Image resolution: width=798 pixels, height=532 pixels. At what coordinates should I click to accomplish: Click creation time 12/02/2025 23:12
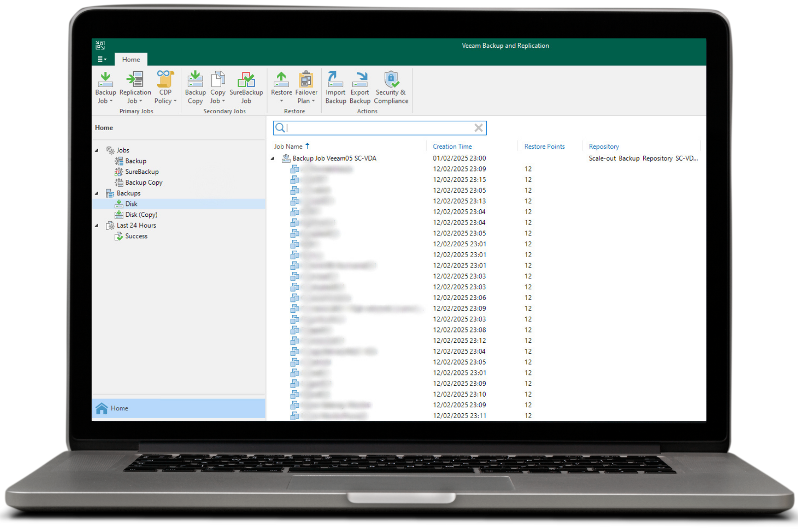point(459,341)
